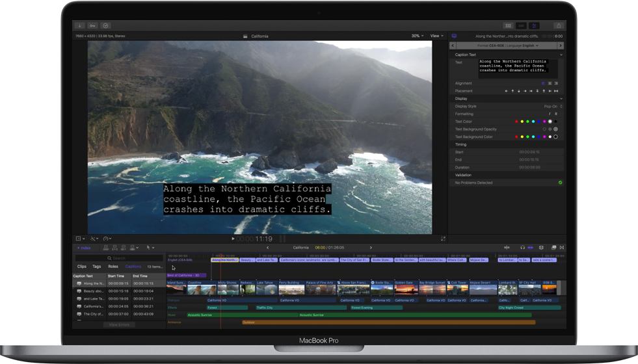Click the import media icon in the toolbar
The width and height of the screenshot is (638, 364).
(x=79, y=26)
